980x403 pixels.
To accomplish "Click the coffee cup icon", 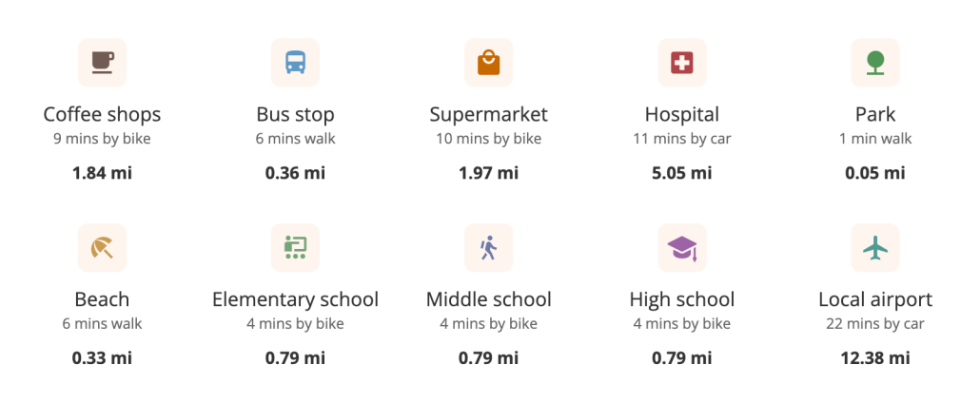I will 102,63.
